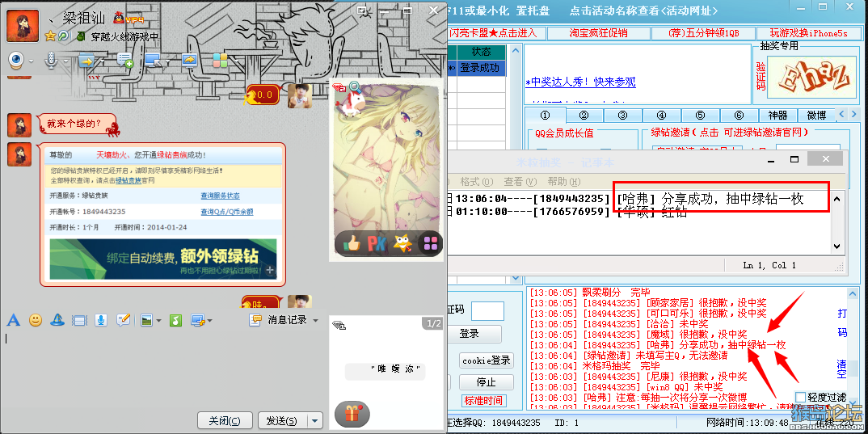Viewport: 868px width, 434px height.
Task: Share the screen with the monitor arrow icon
Action: pyautogui.click(x=189, y=60)
